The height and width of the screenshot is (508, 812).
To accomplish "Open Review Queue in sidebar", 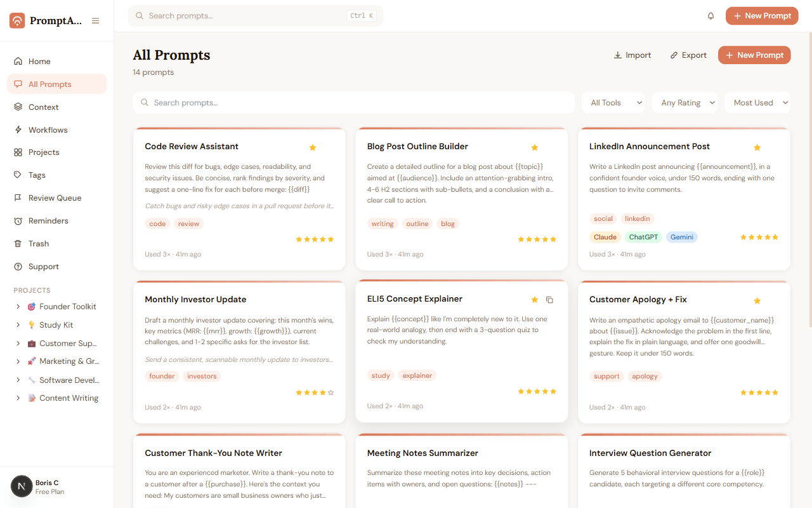I will tap(57, 198).
